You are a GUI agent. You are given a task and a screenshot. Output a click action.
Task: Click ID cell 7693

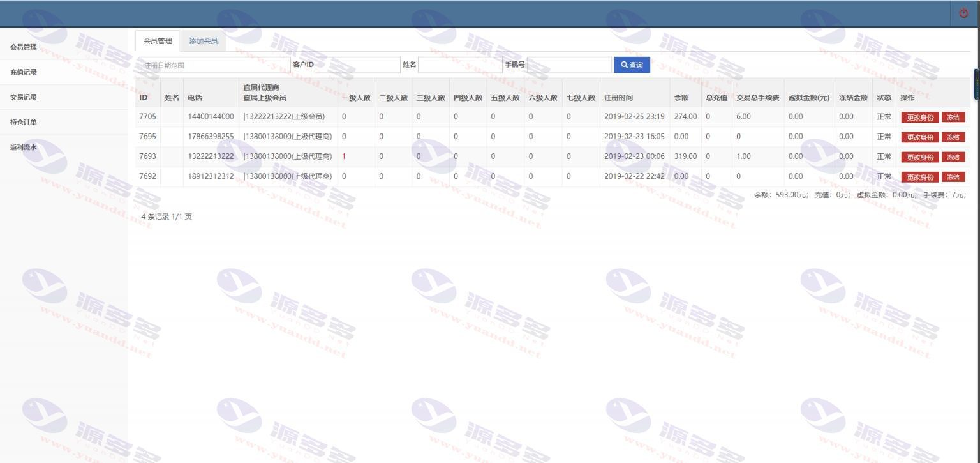[x=147, y=156]
